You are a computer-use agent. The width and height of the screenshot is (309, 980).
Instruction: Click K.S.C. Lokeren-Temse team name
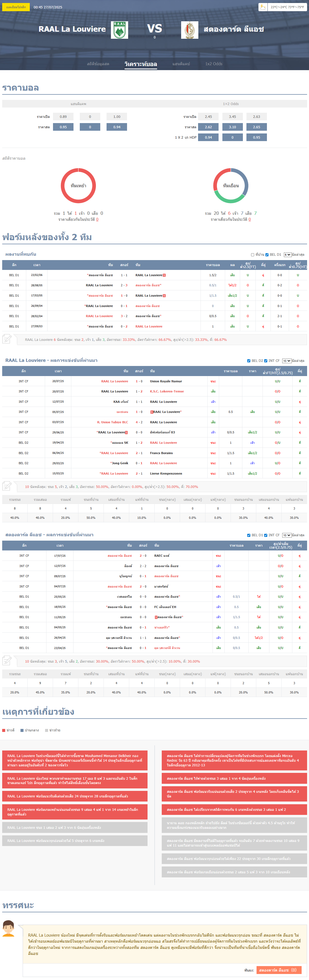point(167,391)
